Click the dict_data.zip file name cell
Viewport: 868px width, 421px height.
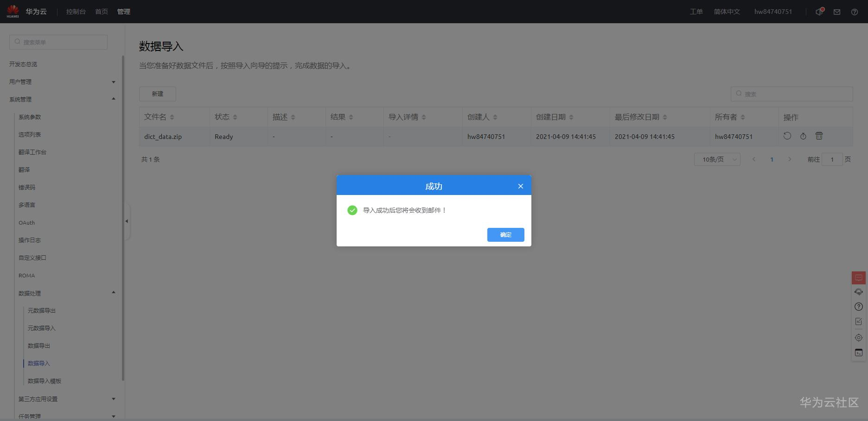(163, 137)
